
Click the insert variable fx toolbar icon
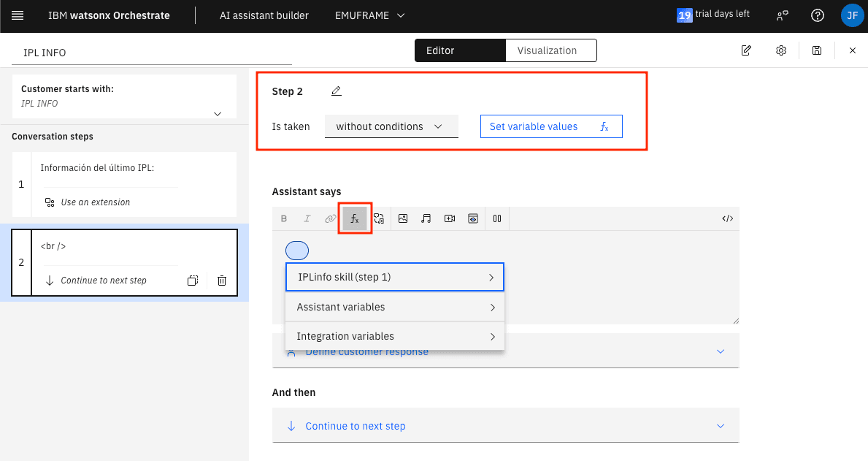pyautogui.click(x=355, y=218)
